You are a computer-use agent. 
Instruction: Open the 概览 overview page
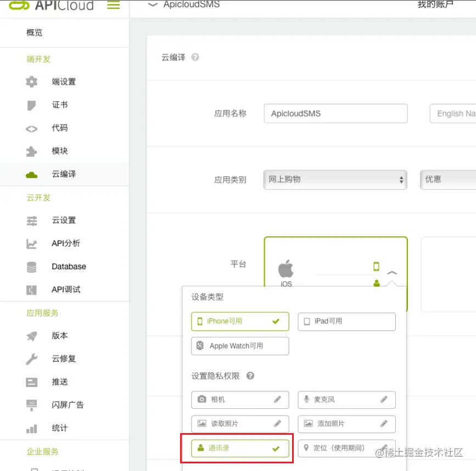pyautogui.click(x=33, y=32)
